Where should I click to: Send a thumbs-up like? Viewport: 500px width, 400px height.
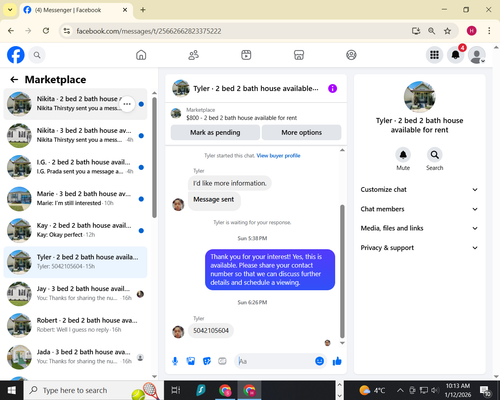[337, 361]
